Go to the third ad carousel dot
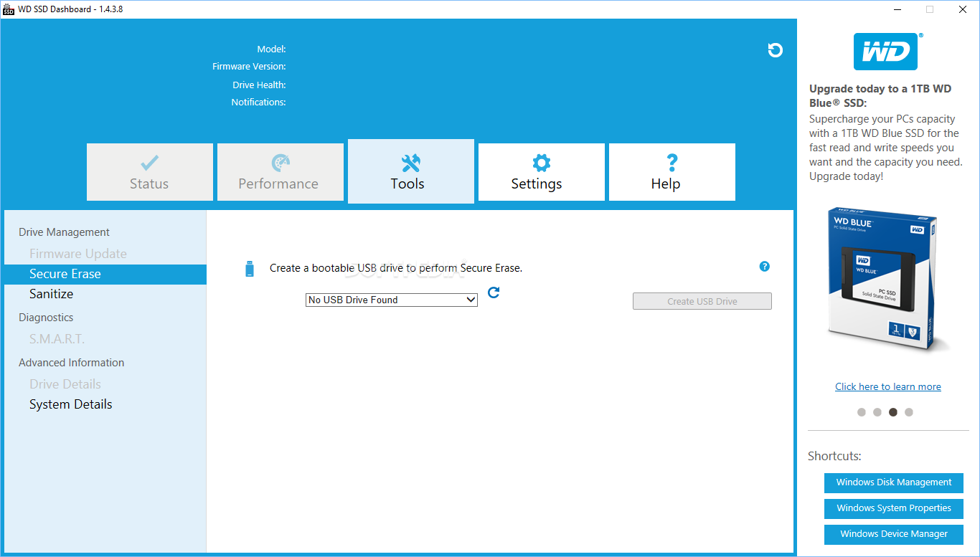 click(893, 412)
